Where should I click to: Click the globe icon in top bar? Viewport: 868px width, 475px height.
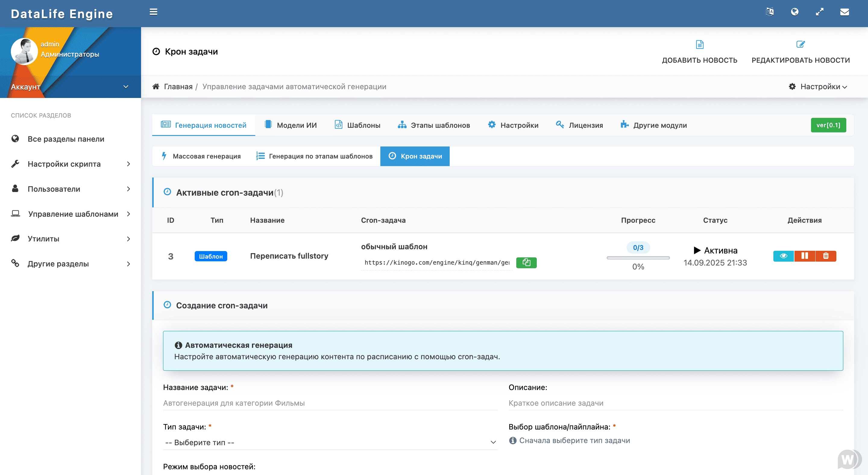point(794,12)
